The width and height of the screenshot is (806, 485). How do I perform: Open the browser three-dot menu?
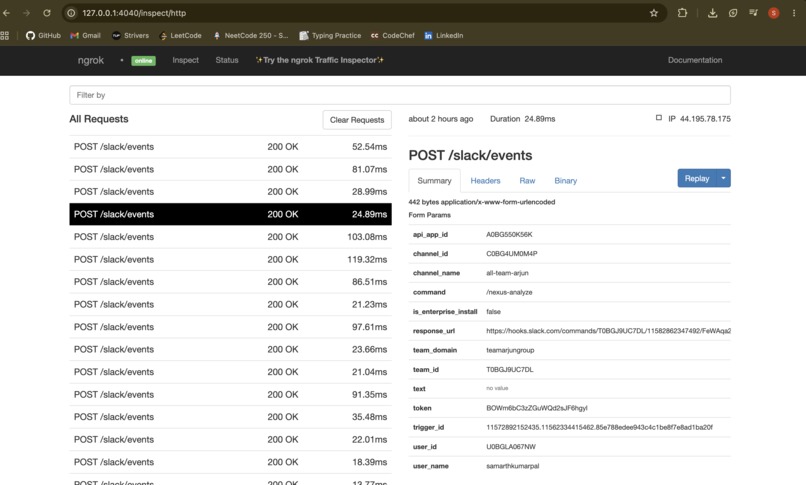pos(794,13)
